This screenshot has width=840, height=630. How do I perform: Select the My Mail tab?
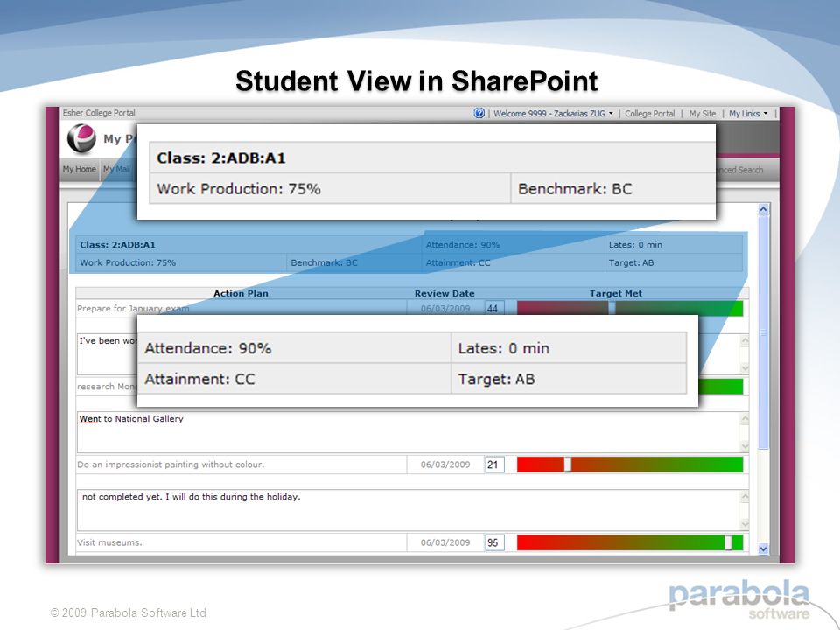(x=116, y=169)
